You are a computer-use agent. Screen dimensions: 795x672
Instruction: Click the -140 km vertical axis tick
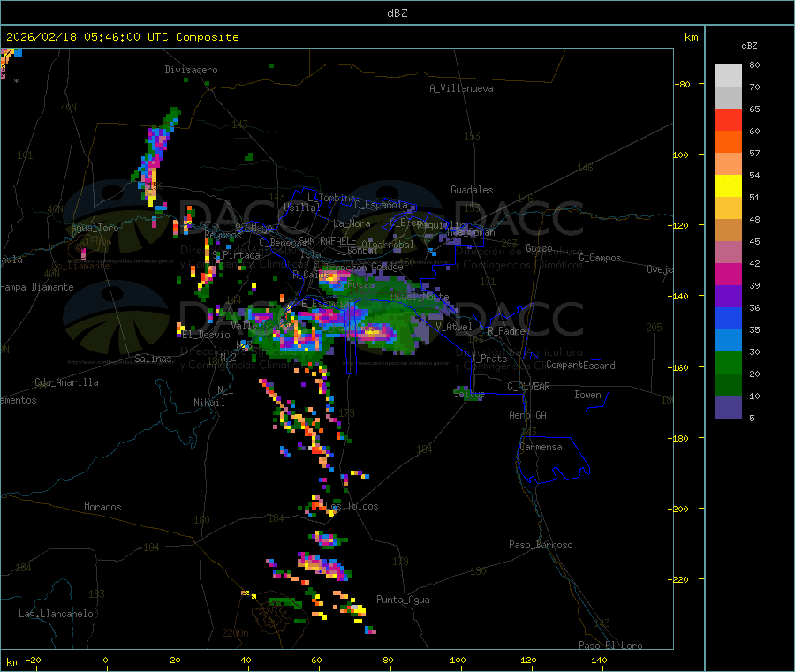pyautogui.click(x=680, y=296)
